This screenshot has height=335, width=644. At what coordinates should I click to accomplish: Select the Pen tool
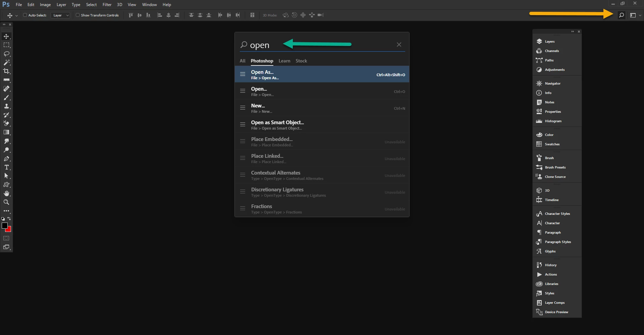click(6, 158)
